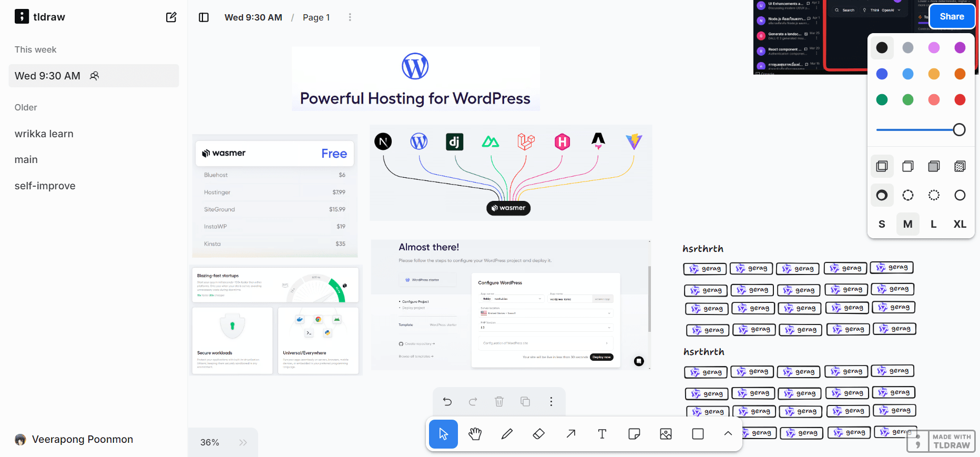The height and width of the screenshot is (457, 980).
Task: Click the Redo icon
Action: pos(473,402)
